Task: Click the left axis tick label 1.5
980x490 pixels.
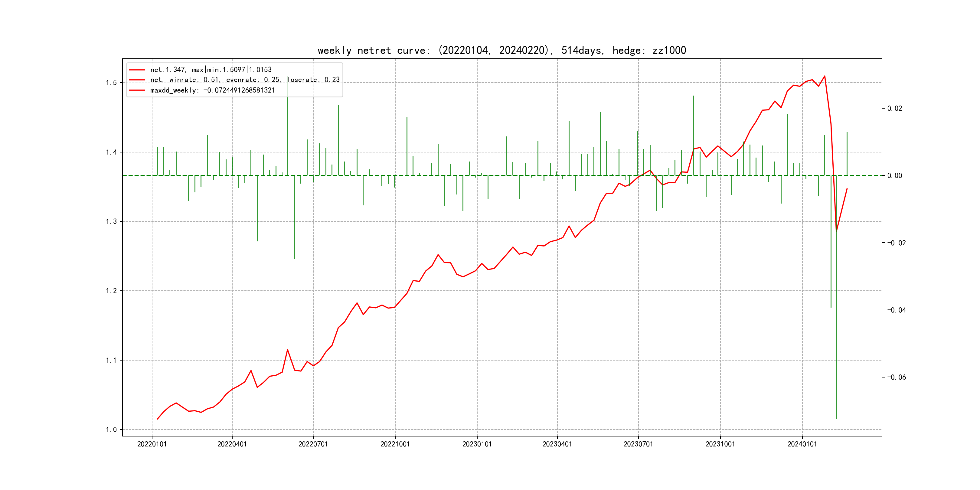Action: (111, 83)
